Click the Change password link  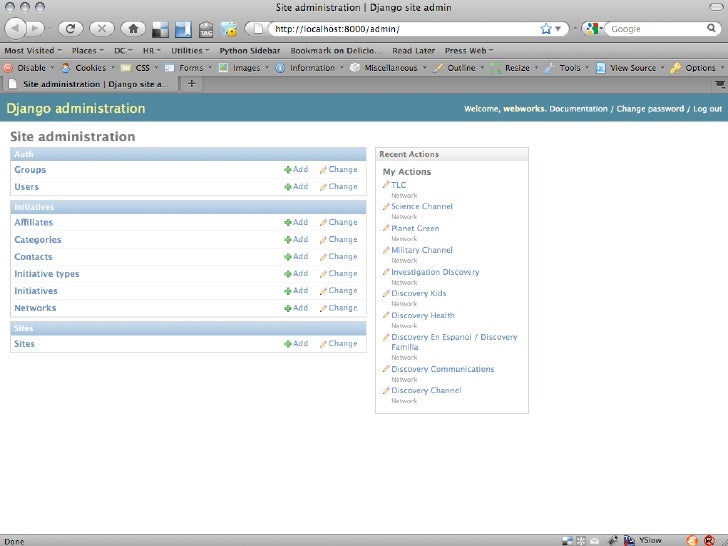(650, 109)
